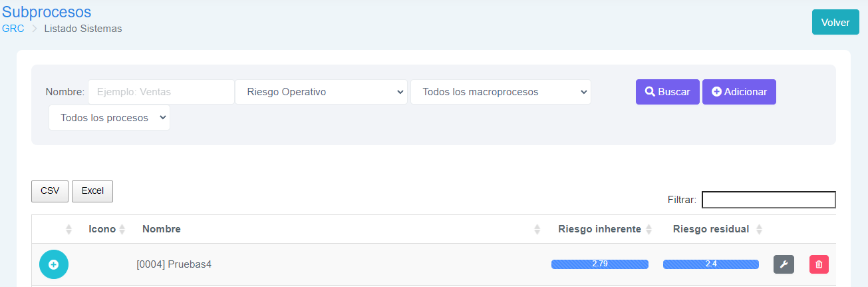
Task: Click the Volver button
Action: point(835,22)
